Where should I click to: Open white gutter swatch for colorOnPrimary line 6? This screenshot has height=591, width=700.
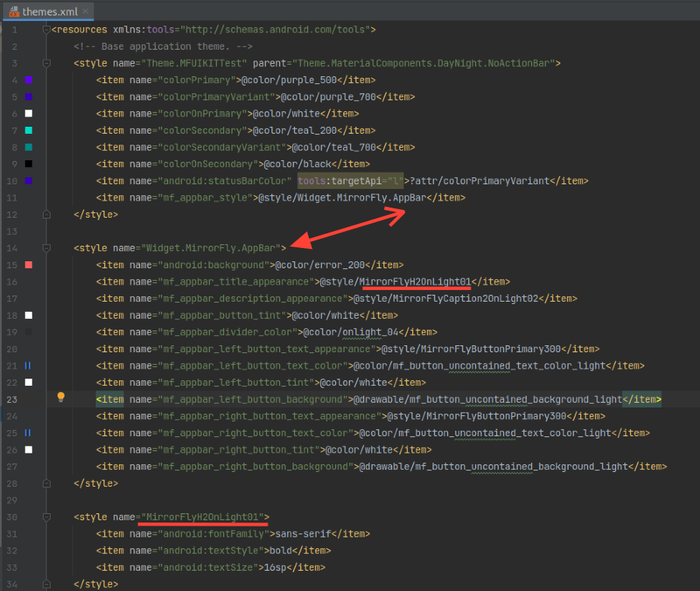click(x=29, y=114)
